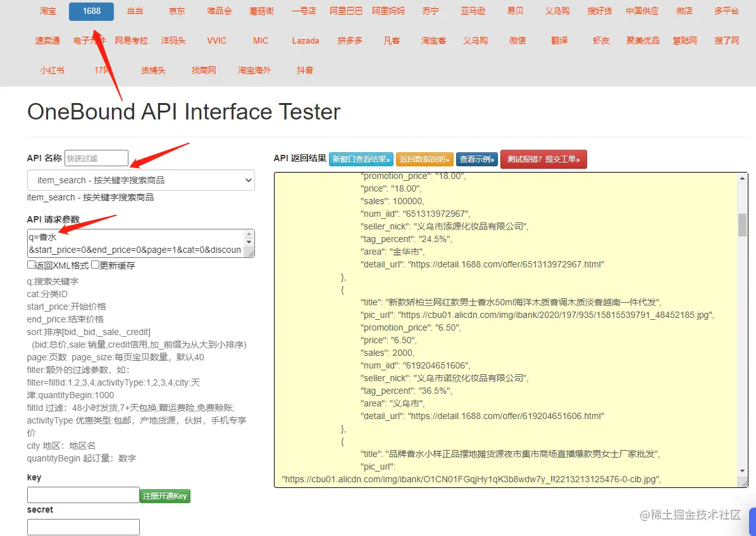The image size is (756, 536).
Task: Expand the item_search API dropdown
Action: pos(141,180)
